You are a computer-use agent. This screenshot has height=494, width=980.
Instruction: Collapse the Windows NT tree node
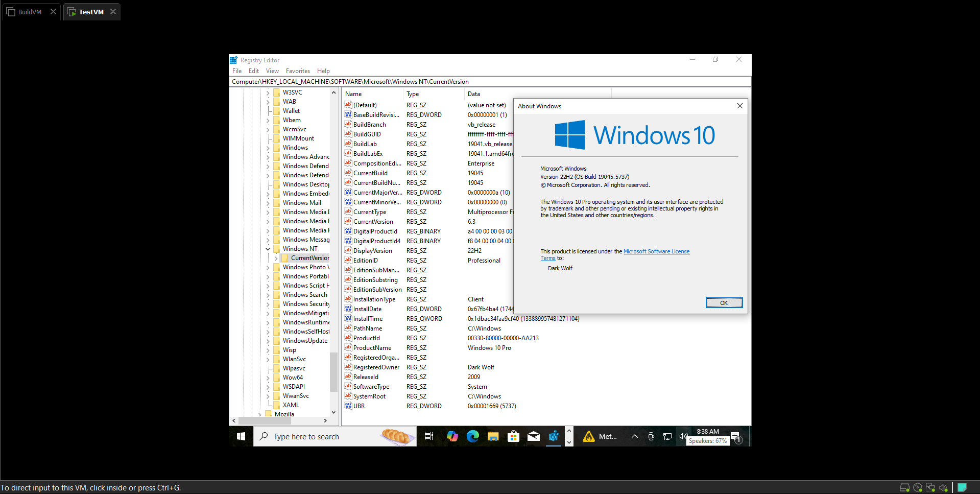click(268, 249)
